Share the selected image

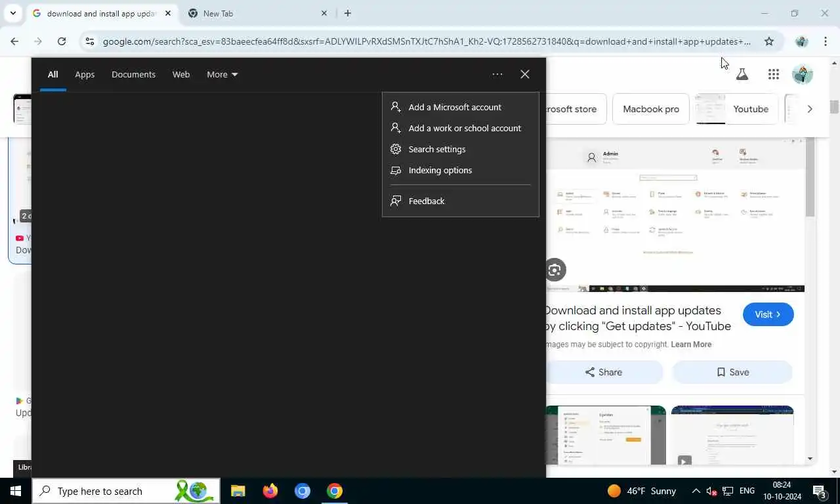coord(604,372)
